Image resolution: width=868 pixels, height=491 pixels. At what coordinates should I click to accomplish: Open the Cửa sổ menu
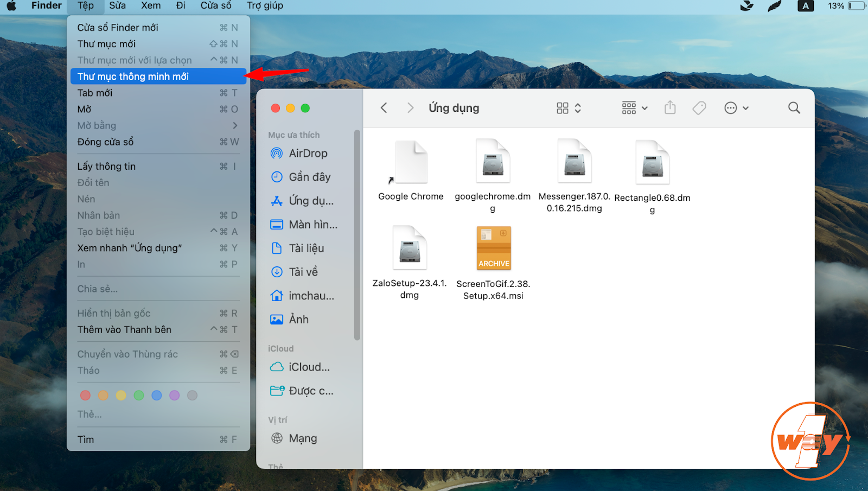216,5
